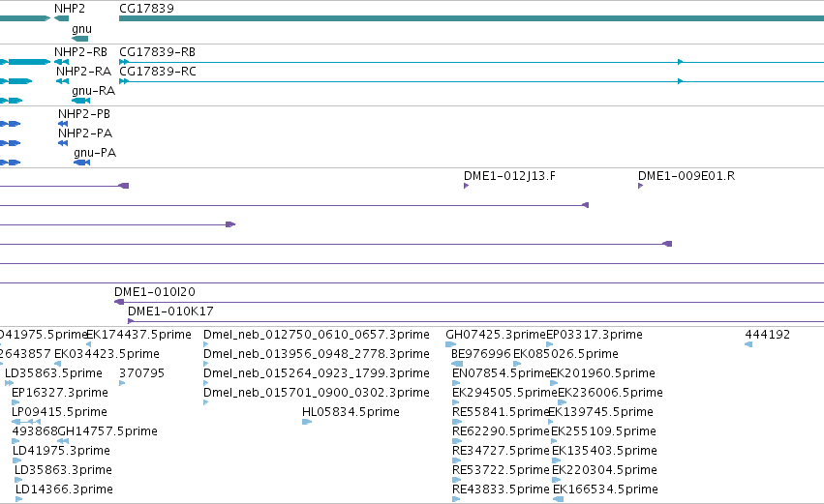Viewport: 824px width, 504px height.
Task: Open the 370795 feature label
Action: pos(142,373)
